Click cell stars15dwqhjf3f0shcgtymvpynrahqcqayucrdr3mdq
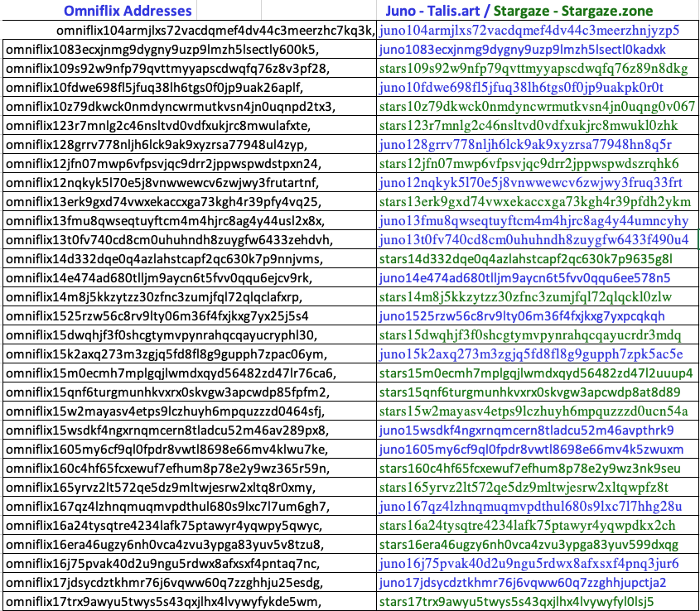Image resolution: width=700 pixels, height=611 pixels. pos(538,335)
